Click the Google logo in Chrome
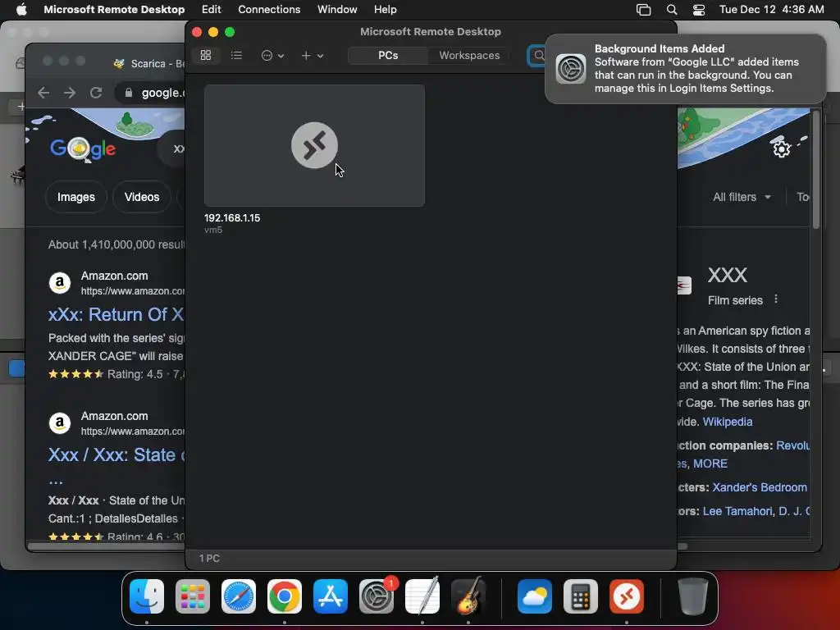Image resolution: width=840 pixels, height=630 pixels. pyautogui.click(x=83, y=148)
